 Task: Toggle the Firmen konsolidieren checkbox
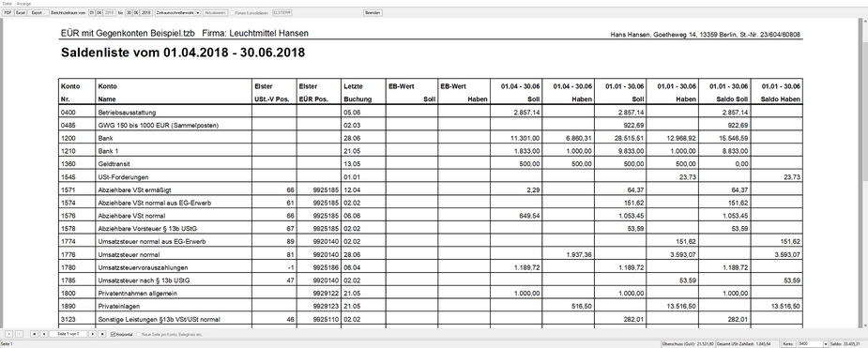[234, 12]
